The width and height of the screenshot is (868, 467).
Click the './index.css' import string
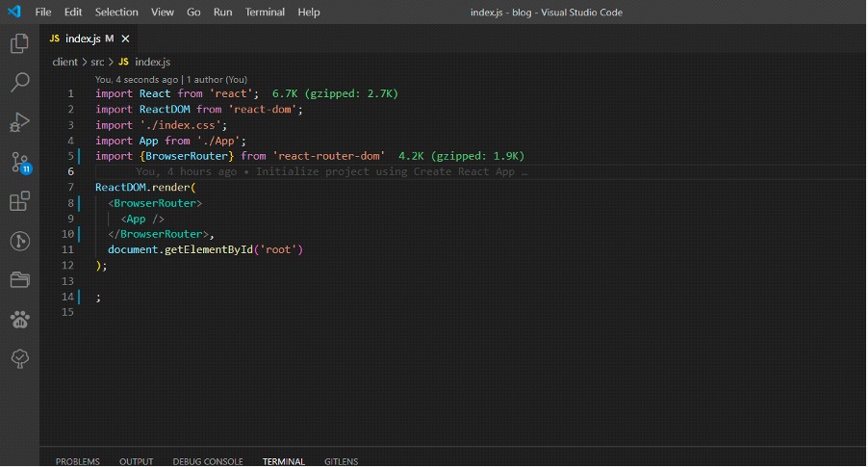click(x=183, y=125)
